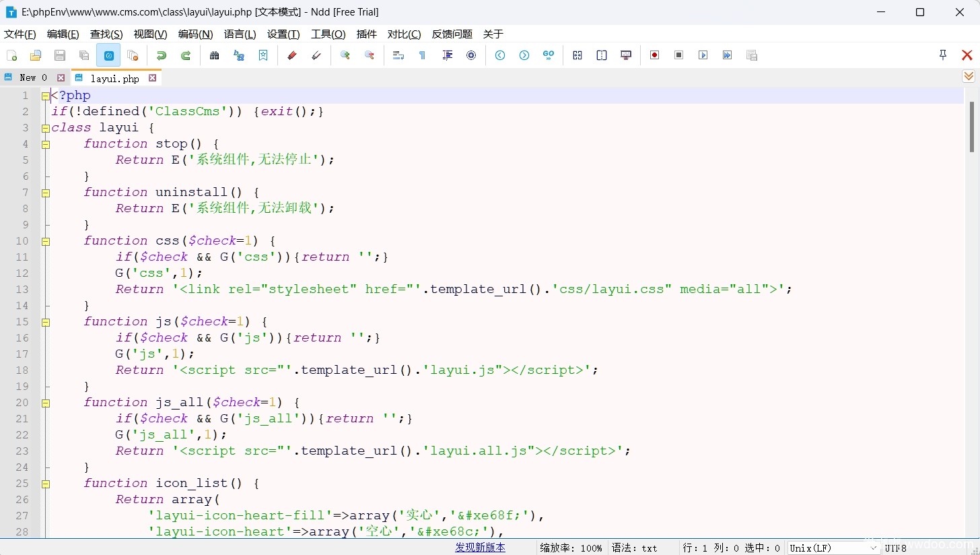Screen dimensions: 980x555
Task: Click the Zoom Out magnifier icon
Action: tap(370, 55)
